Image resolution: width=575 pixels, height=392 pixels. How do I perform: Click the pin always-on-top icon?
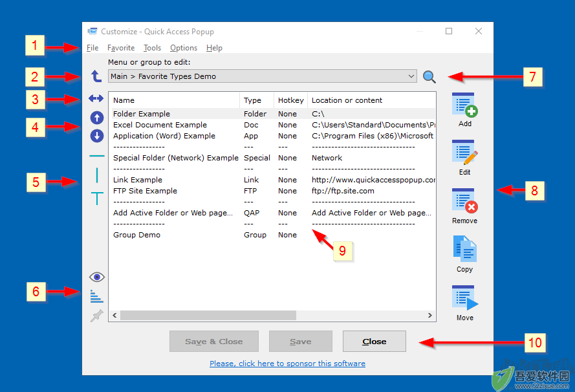(x=97, y=316)
